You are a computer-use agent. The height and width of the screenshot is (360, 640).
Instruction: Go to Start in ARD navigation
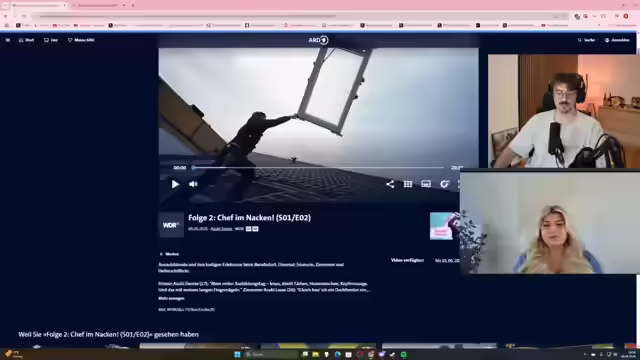tap(27, 40)
